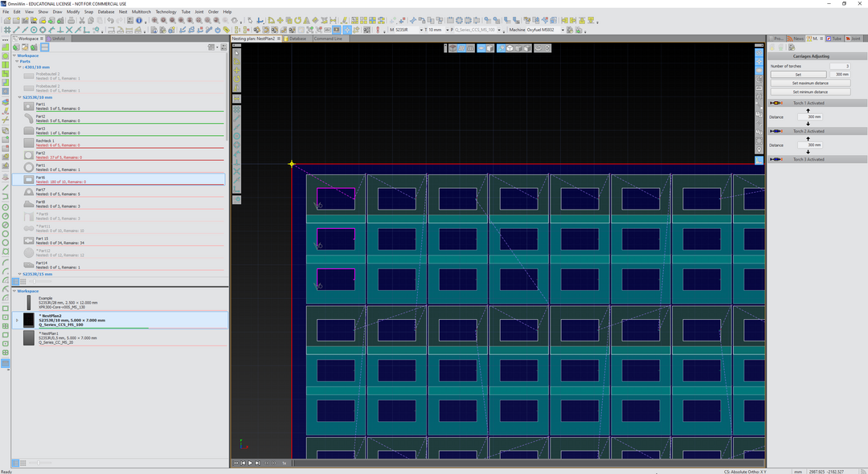The image size is (868, 474).
Task: Select the NestPlan1 plan entry
Action: [x=120, y=338]
